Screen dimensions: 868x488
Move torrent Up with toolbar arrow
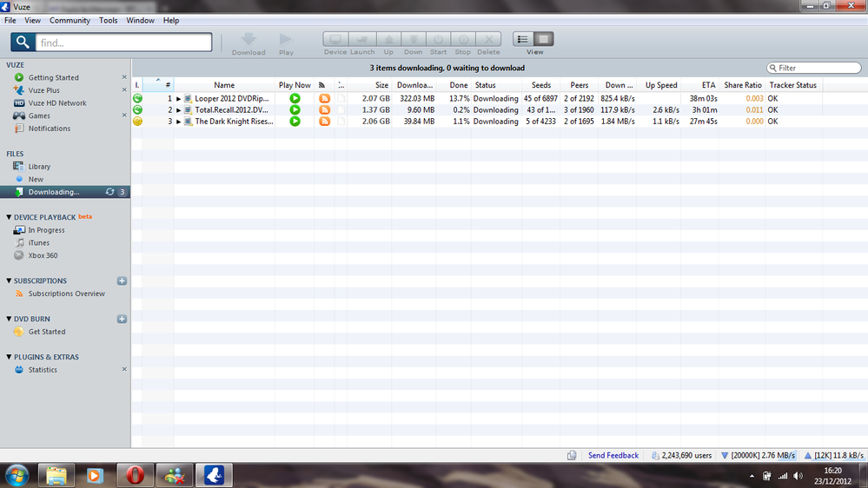[388, 39]
